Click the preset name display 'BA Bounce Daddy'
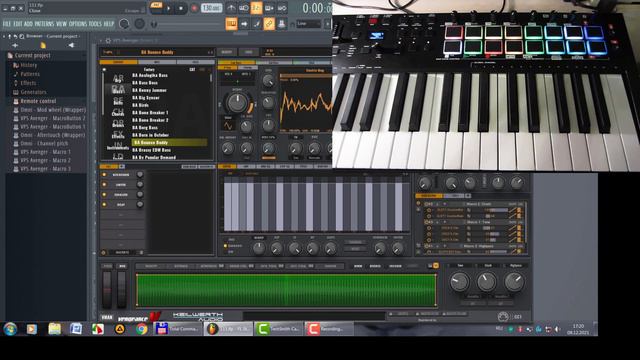Viewport: 640px width, 360px height. click(157, 52)
